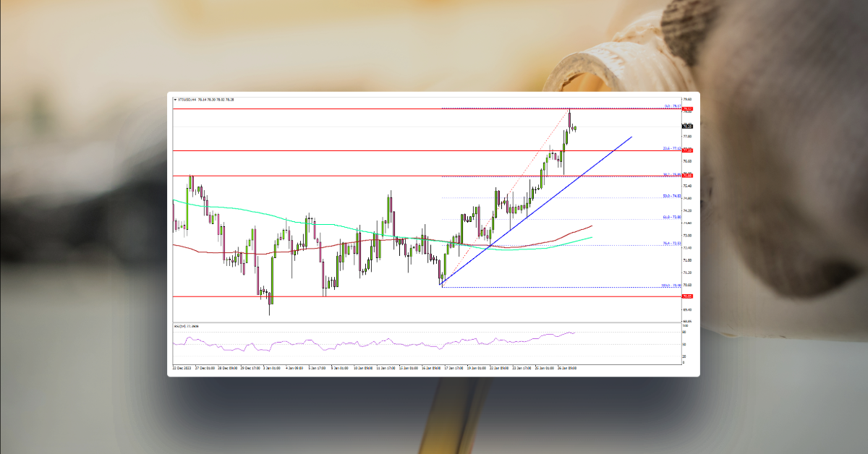Click the RSI(14) indicator label
The image size is (868, 454).
181,327
